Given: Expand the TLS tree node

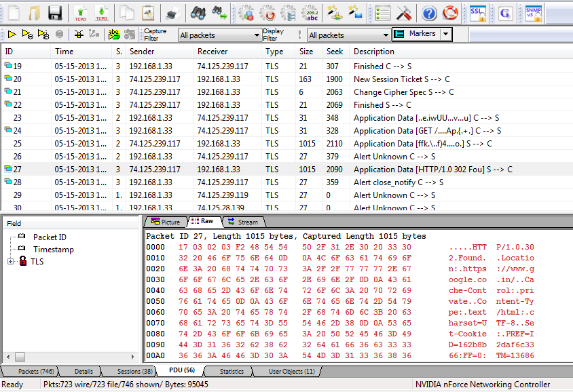Looking at the screenshot, I should 10,262.
